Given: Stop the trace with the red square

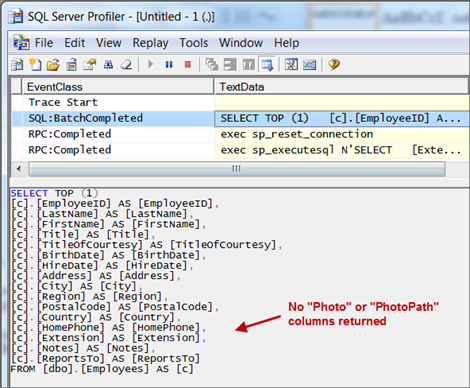Looking at the screenshot, I should [188, 64].
